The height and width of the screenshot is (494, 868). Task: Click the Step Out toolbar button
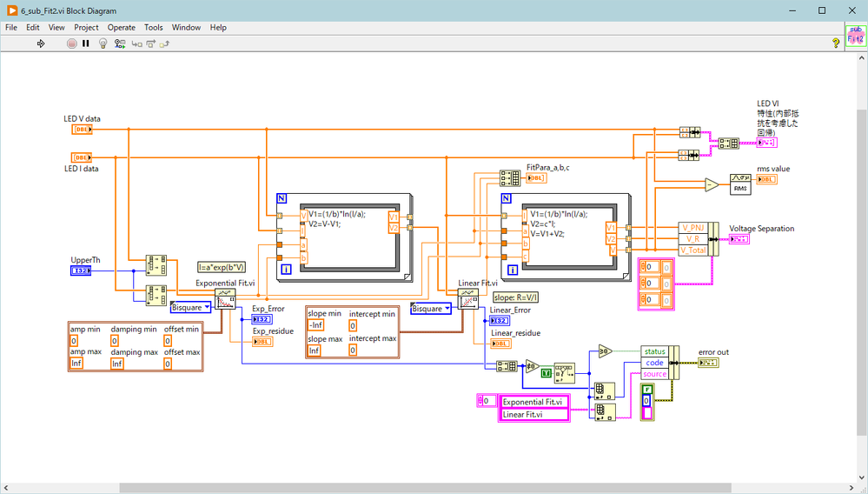[x=164, y=43]
